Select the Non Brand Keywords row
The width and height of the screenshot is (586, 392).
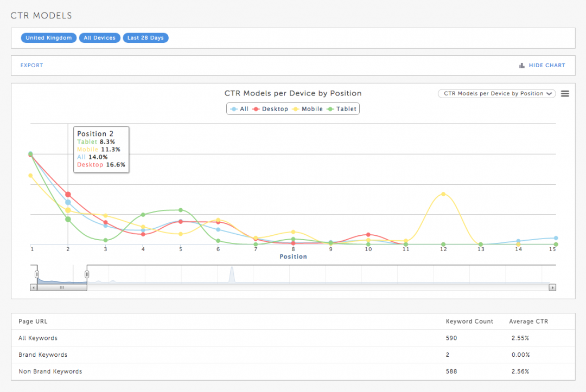(293, 371)
